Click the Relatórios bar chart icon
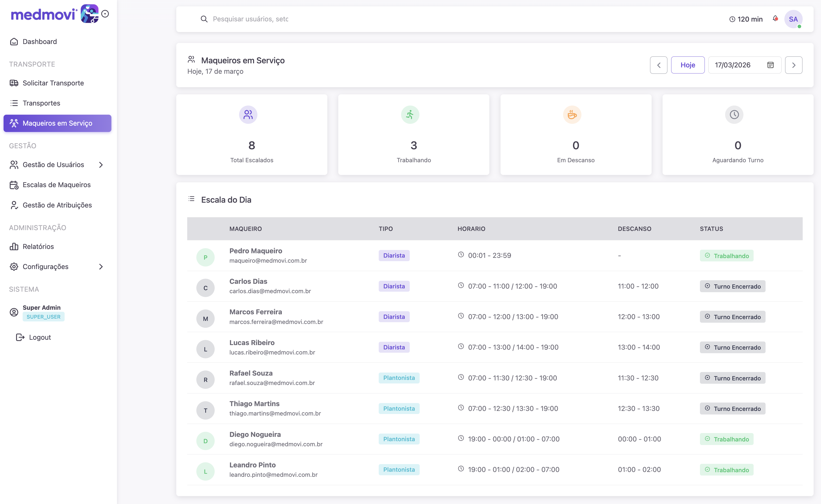This screenshot has height=504, width=821. coord(14,246)
